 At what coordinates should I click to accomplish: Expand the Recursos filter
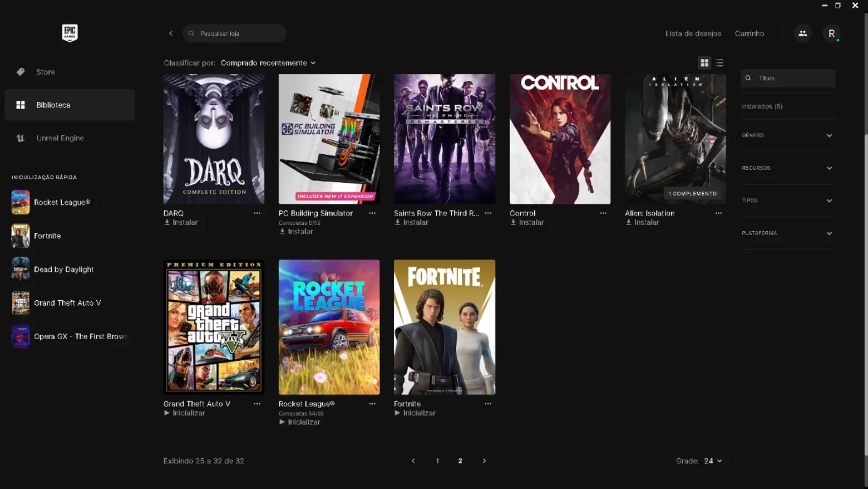click(x=787, y=168)
